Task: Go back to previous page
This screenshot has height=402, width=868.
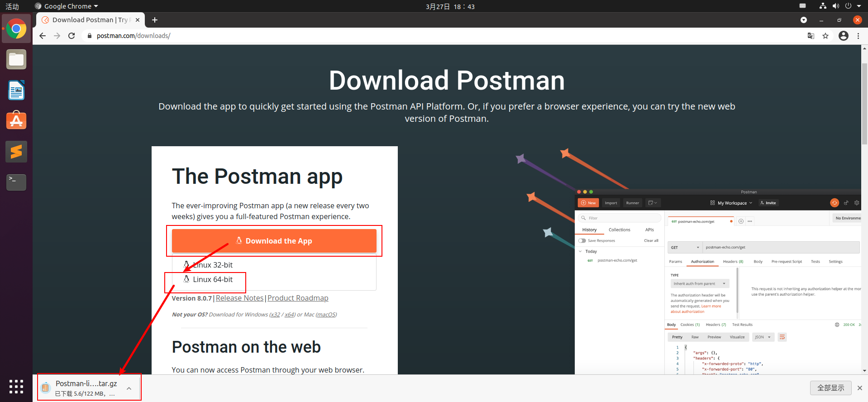Action: pos(43,36)
